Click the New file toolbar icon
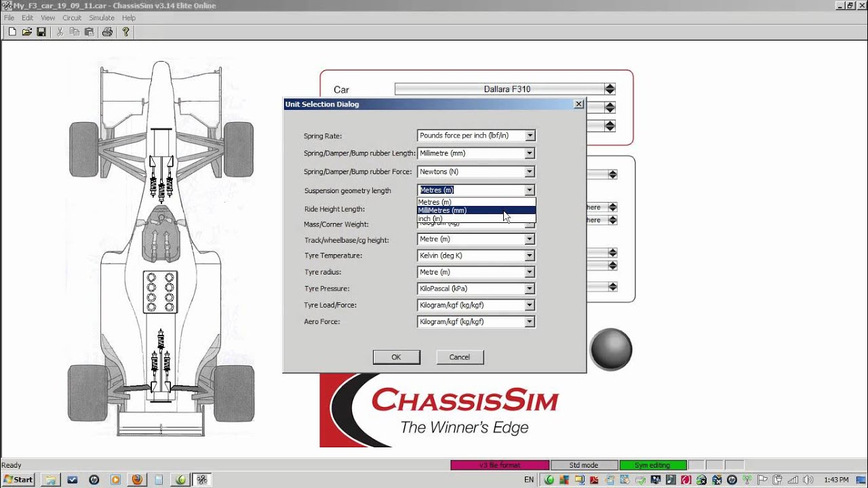The image size is (868, 488). pos(12,32)
